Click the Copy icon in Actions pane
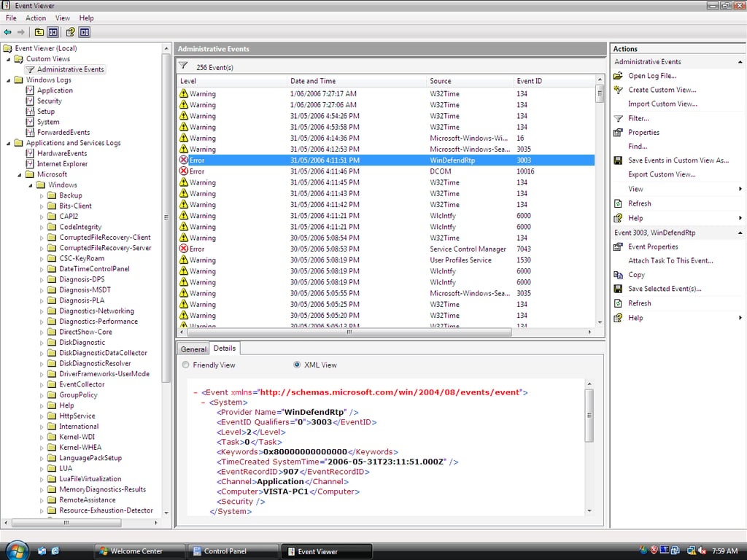747x560 pixels. coord(618,275)
